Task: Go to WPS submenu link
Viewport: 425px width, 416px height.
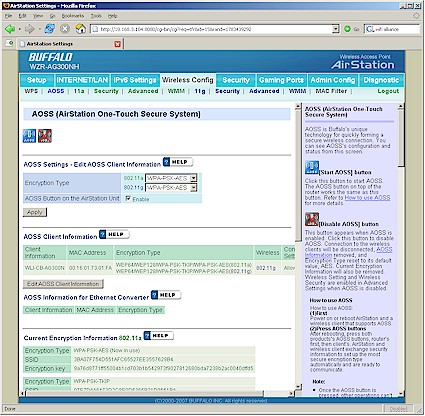Action: (x=31, y=91)
